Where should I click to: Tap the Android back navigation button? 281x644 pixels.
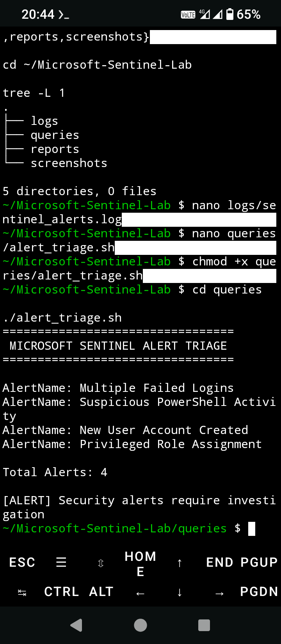(76, 625)
